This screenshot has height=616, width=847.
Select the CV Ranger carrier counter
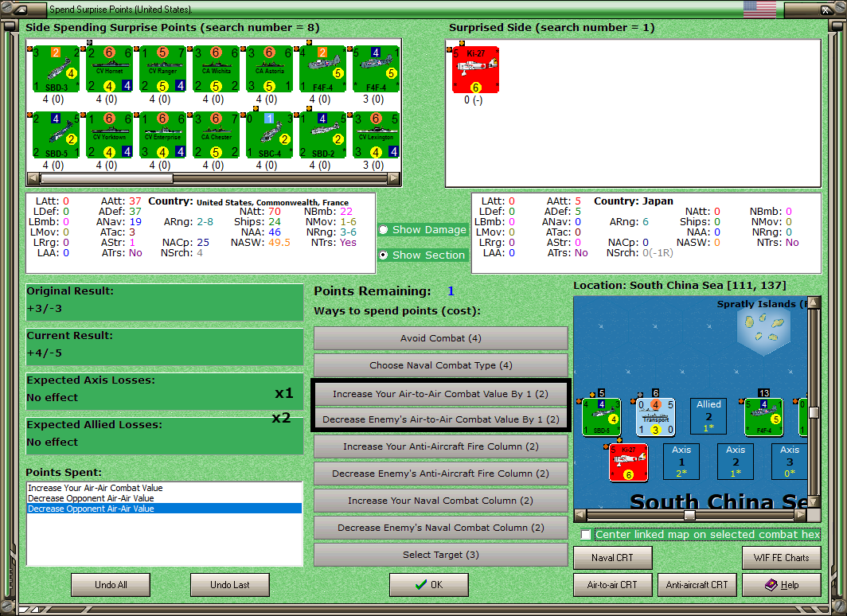pos(163,69)
